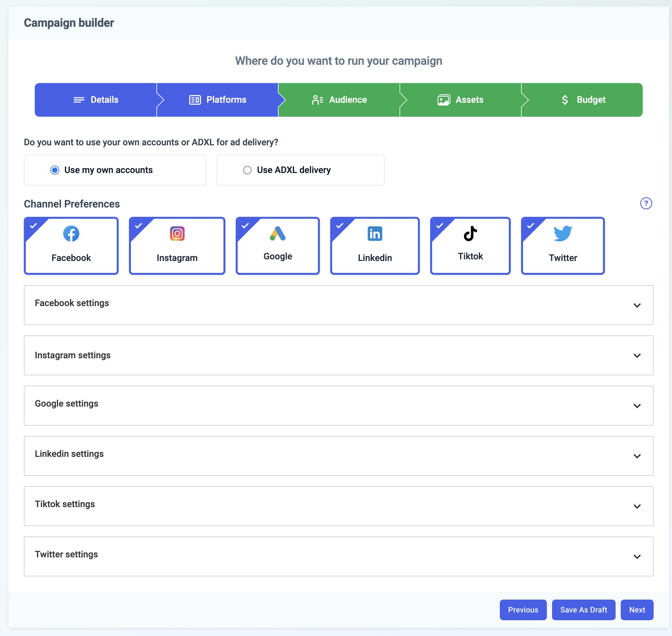This screenshot has height=636, width=672.
Task: Click the Next button
Action: (637, 610)
